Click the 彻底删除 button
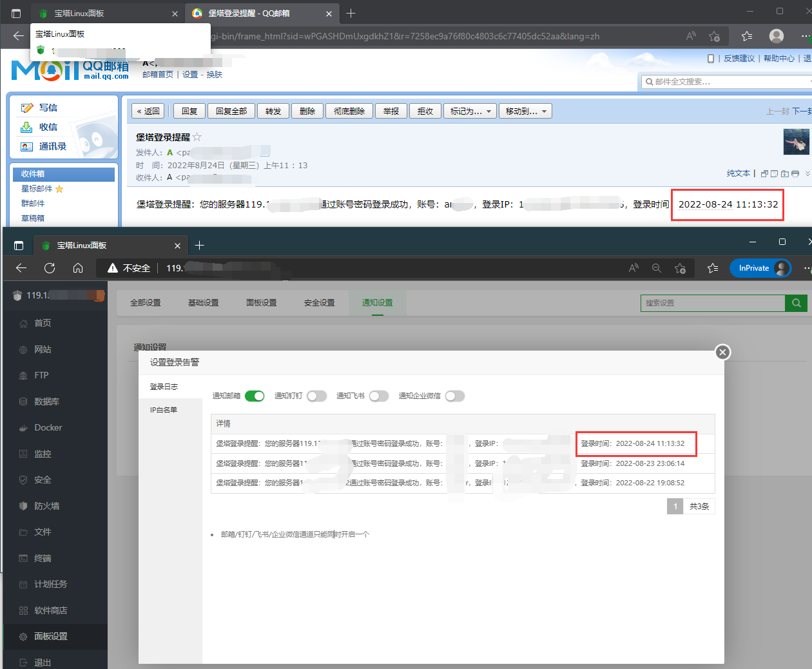 [349, 111]
